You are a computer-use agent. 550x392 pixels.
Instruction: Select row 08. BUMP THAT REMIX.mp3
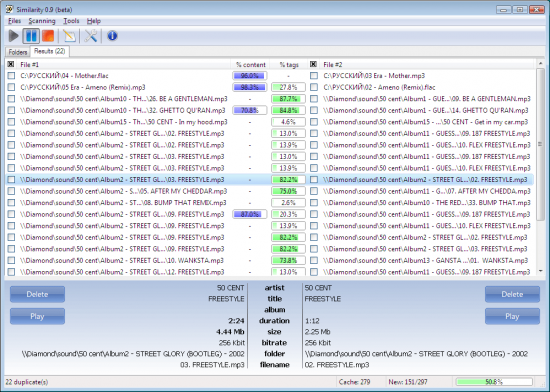click(x=123, y=203)
